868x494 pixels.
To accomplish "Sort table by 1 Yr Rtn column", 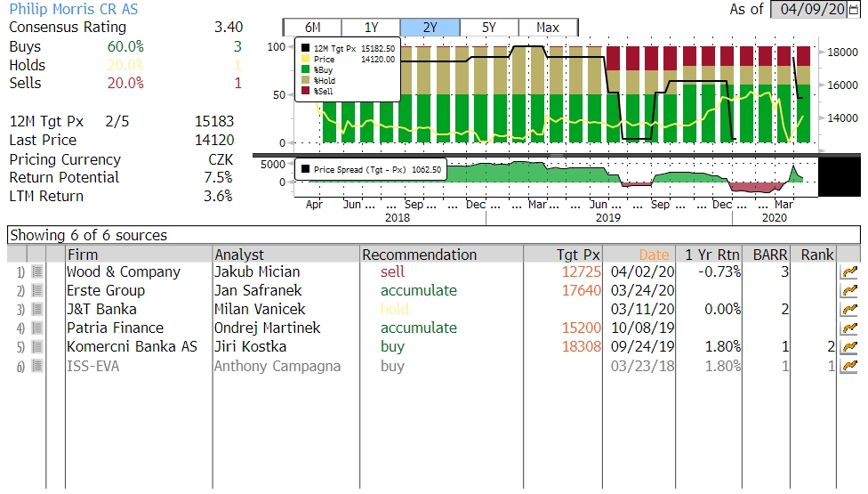I will pos(709,255).
